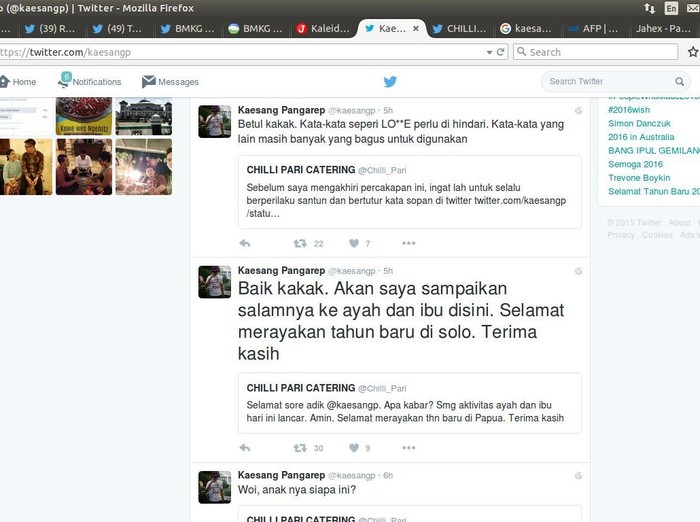Switch to the CHILLI... tab
The height and width of the screenshot is (522, 700).
pyautogui.click(x=460, y=29)
